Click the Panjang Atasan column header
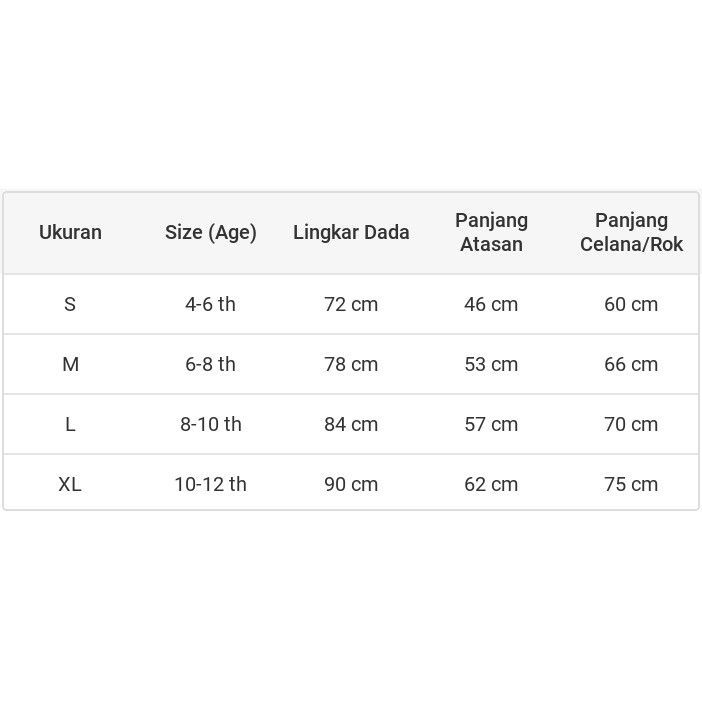702x702 pixels. [491, 232]
